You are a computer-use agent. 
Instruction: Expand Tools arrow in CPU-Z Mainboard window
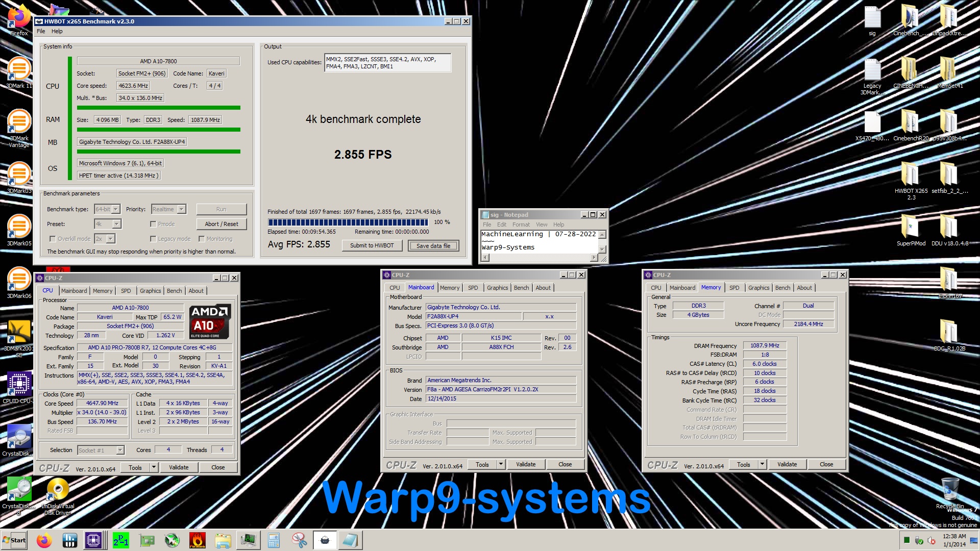501,464
